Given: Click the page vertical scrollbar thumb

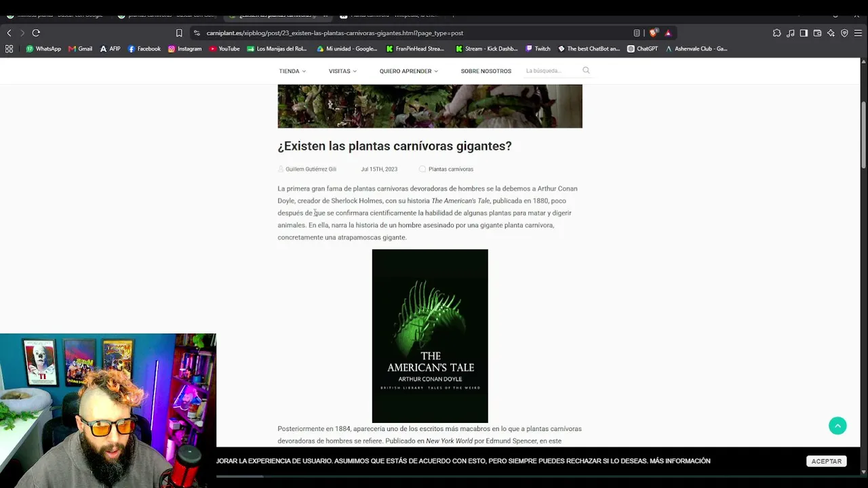Looking at the screenshot, I should (x=863, y=135).
